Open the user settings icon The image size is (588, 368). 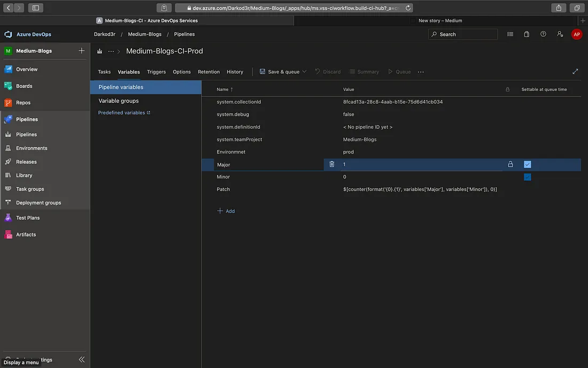tap(560, 34)
